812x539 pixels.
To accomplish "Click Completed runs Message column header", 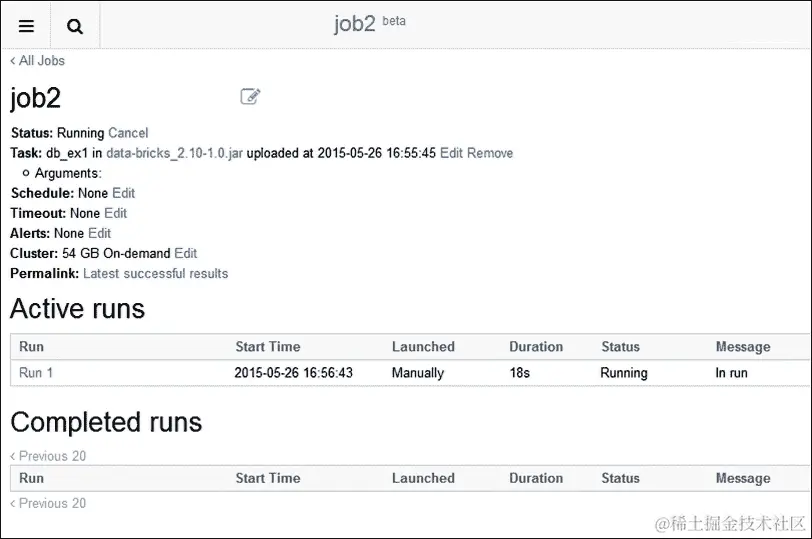I will click(x=743, y=479).
